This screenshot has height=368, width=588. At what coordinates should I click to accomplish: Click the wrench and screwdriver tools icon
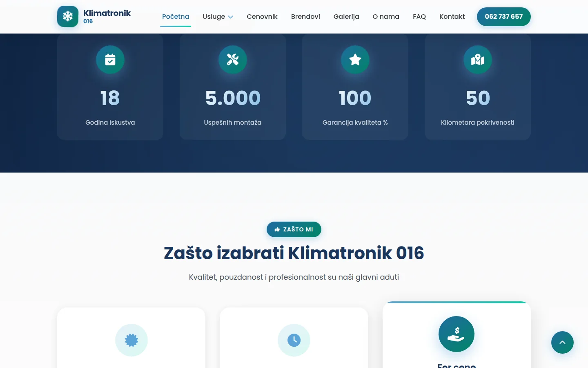tap(233, 60)
